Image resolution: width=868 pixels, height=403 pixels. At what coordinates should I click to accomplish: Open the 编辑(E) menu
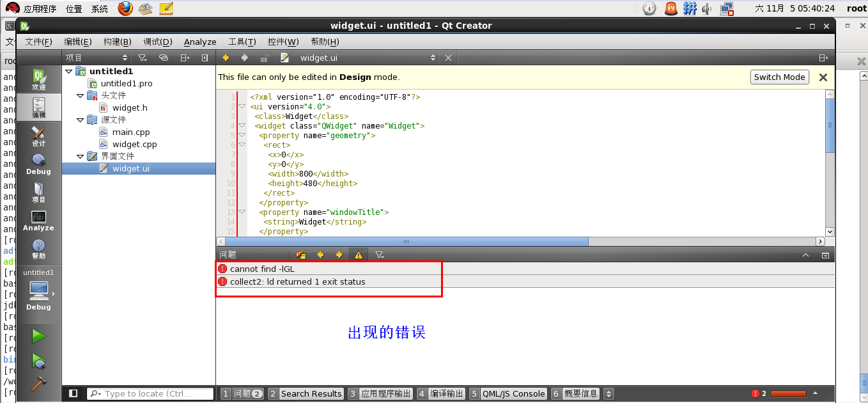[77, 42]
